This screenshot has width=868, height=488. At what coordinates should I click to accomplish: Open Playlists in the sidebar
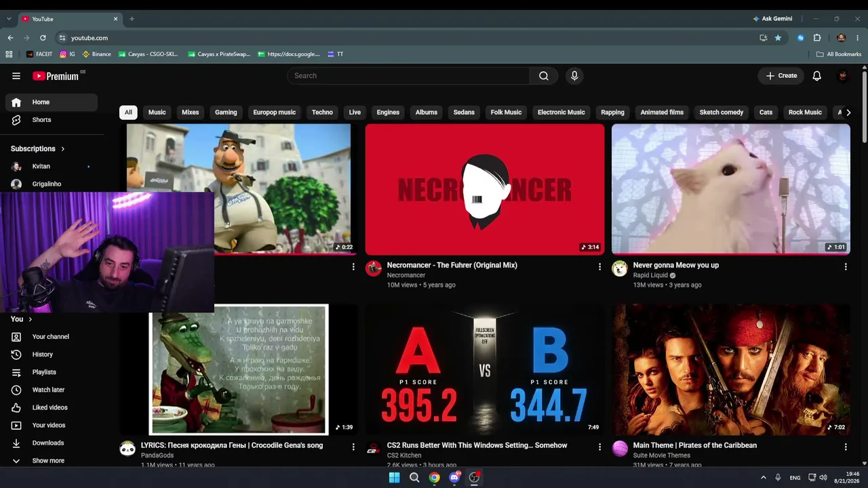click(x=52, y=372)
